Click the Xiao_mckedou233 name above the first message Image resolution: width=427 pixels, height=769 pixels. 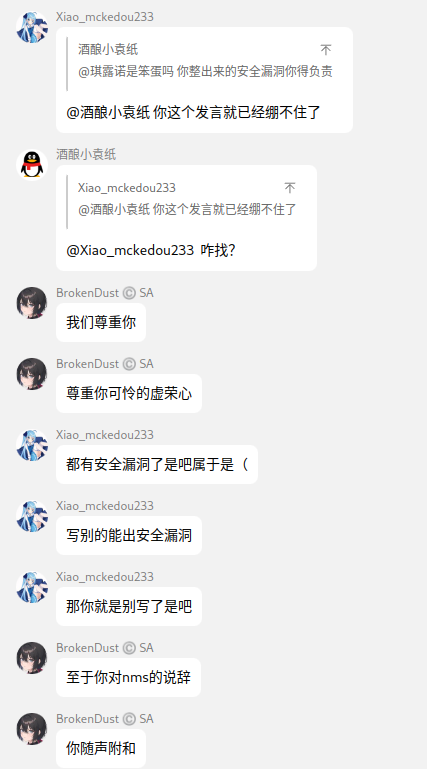[105, 17]
